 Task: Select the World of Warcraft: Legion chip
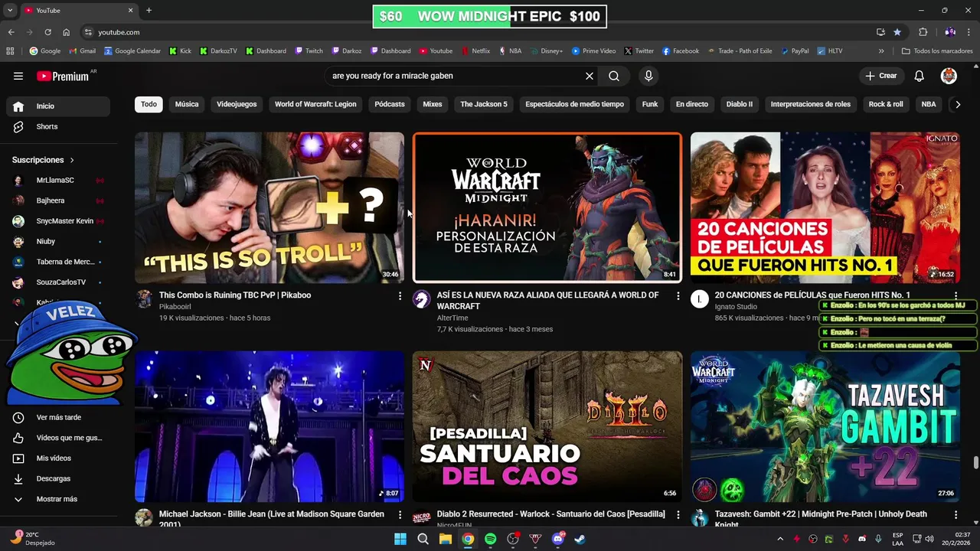tap(315, 104)
